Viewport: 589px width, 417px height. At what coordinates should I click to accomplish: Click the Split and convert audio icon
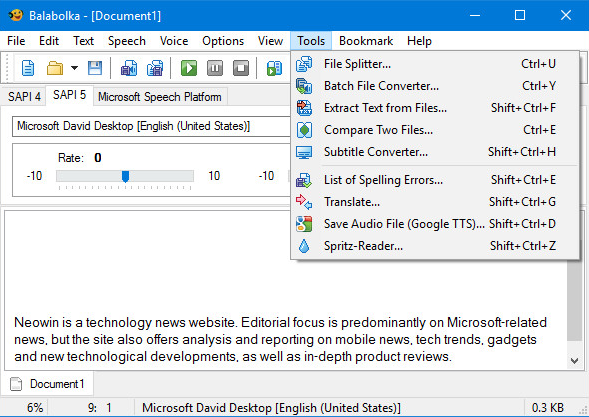point(155,68)
